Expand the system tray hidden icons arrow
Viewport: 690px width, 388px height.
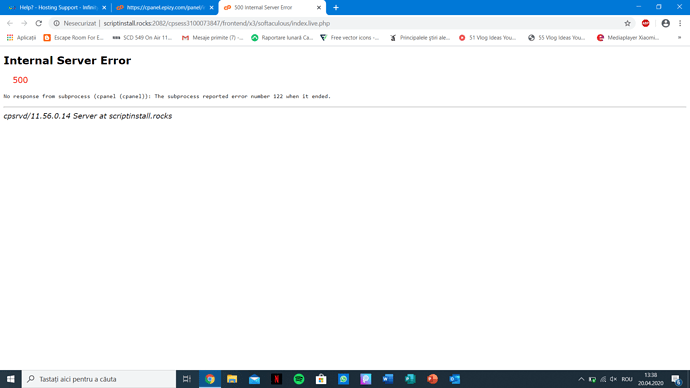[x=581, y=379]
